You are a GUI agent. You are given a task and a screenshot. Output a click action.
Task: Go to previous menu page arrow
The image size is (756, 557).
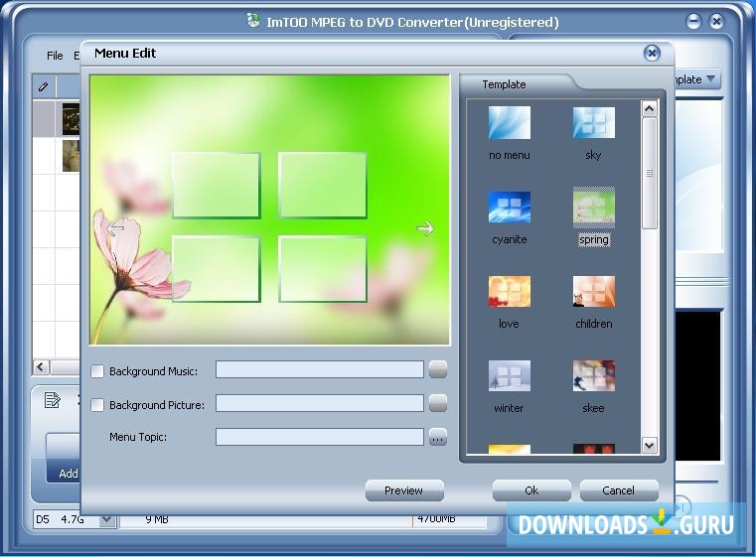pos(115,228)
